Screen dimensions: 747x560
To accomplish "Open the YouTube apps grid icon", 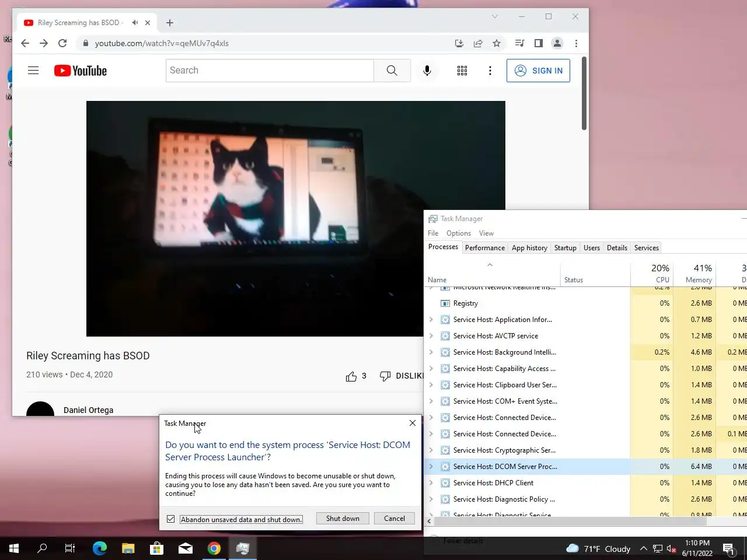I will point(462,71).
